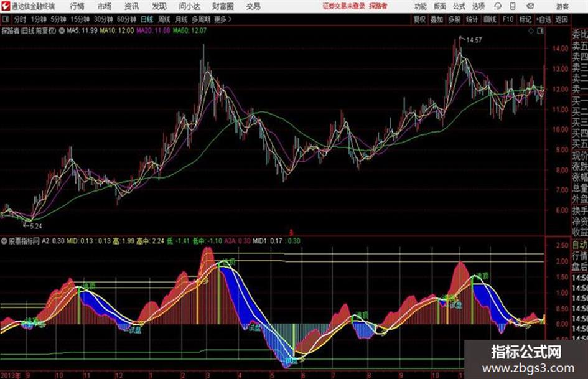588x379 pixels.
Task: Click the 叠加 toolbar button
Action: pyautogui.click(x=437, y=19)
